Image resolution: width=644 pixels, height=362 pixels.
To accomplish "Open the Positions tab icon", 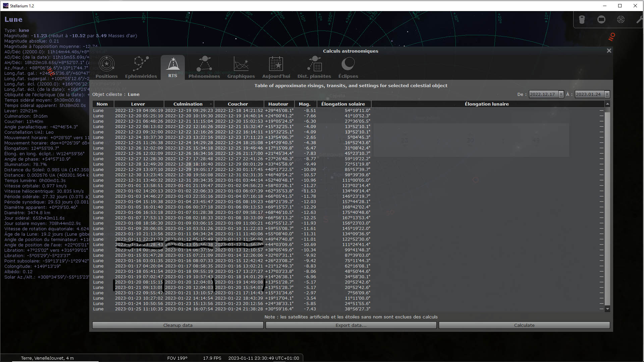I will click(x=107, y=67).
